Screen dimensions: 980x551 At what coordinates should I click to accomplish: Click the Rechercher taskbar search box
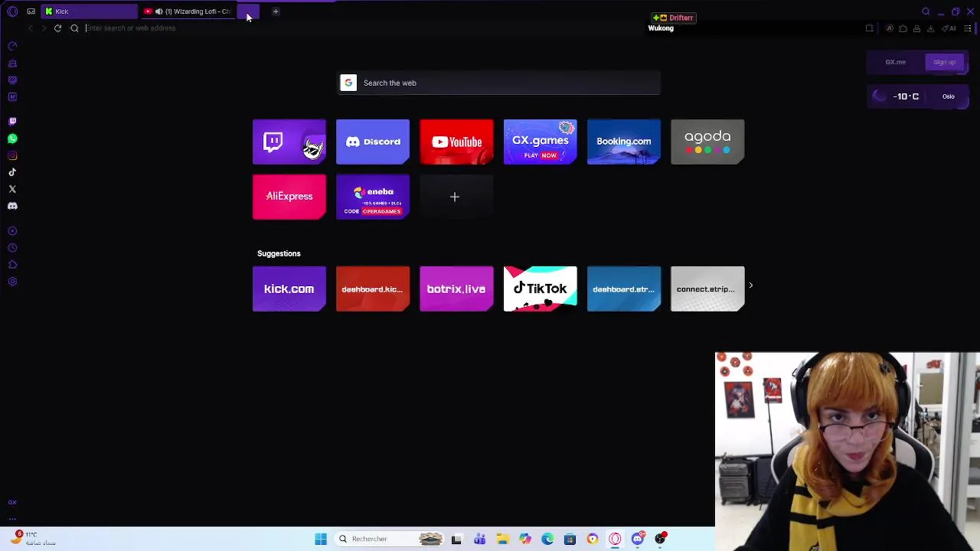point(390,539)
